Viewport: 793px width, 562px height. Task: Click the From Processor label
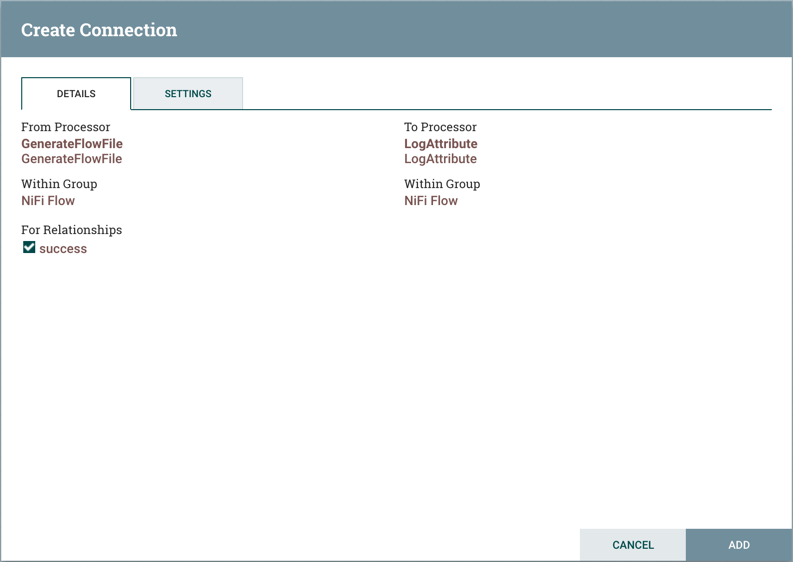point(65,127)
